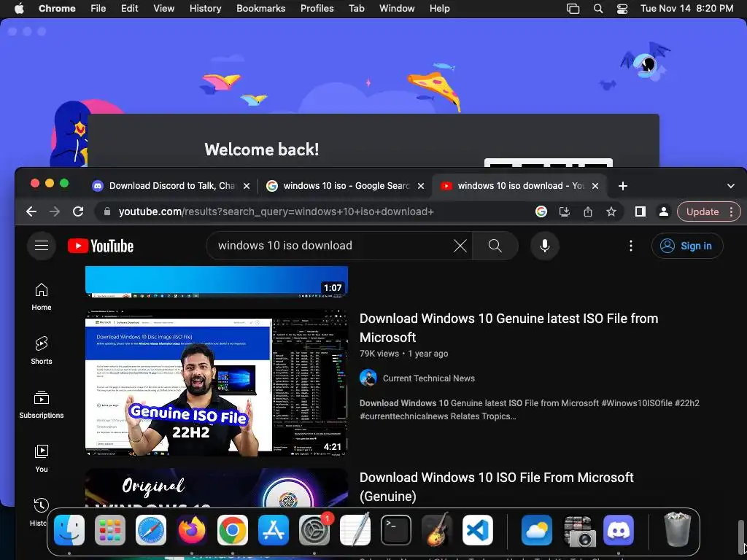Image resolution: width=747 pixels, height=560 pixels.
Task: Clear the YouTube search box text
Action: pos(460,246)
